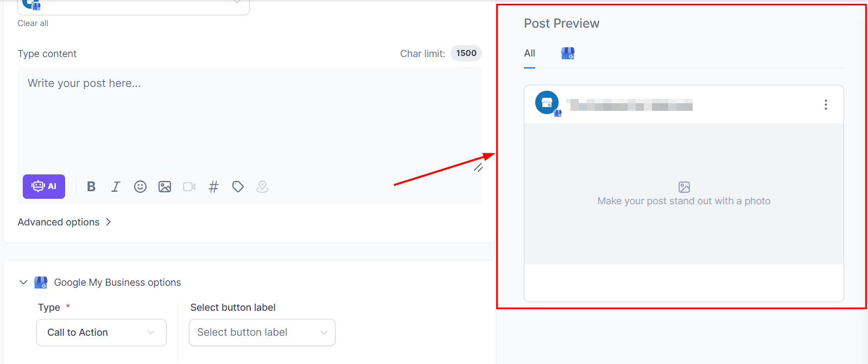Click the 1500 char limit badge
This screenshot has height=364, width=868.
[466, 53]
